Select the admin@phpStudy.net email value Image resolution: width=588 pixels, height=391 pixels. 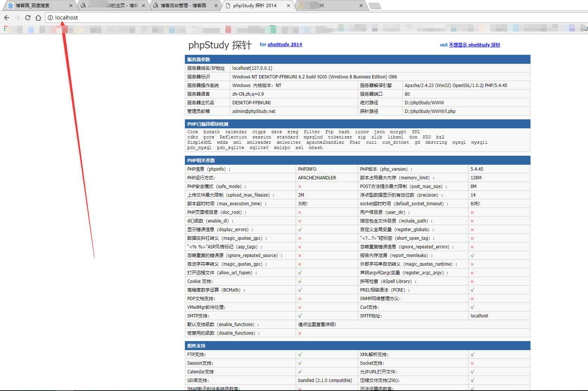[x=254, y=111]
